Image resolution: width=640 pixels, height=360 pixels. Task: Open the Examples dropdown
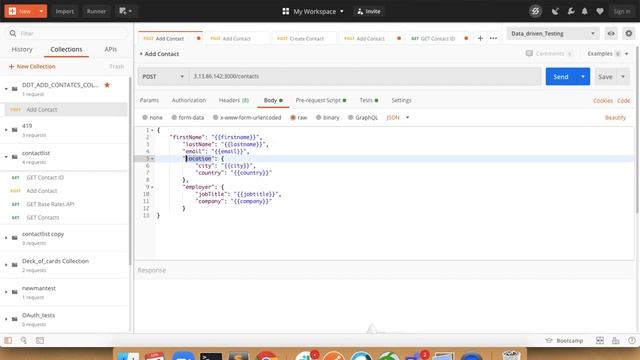608,53
